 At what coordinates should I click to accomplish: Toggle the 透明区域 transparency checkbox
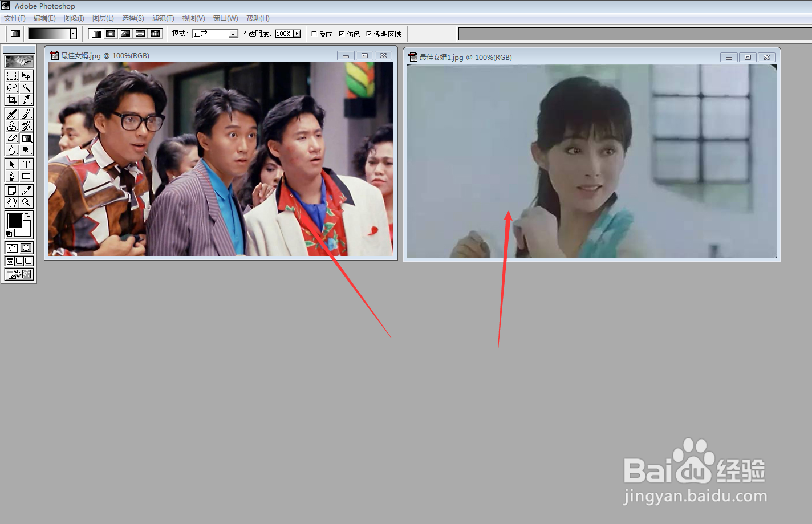point(368,34)
